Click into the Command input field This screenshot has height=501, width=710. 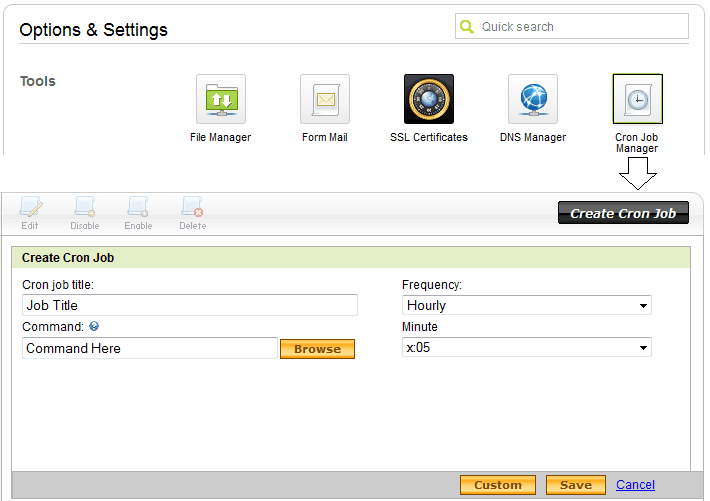click(149, 348)
